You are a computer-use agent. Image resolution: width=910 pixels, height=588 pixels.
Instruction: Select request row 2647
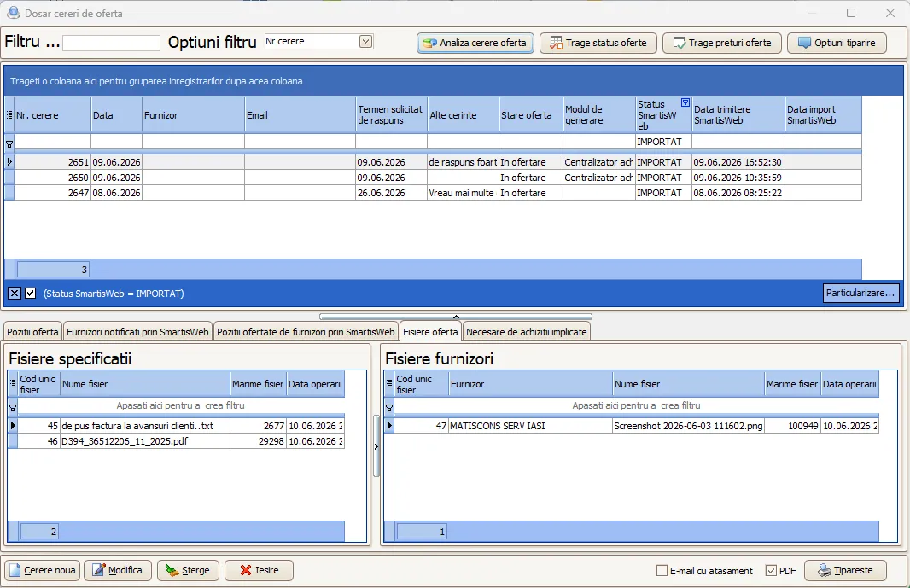pos(433,193)
